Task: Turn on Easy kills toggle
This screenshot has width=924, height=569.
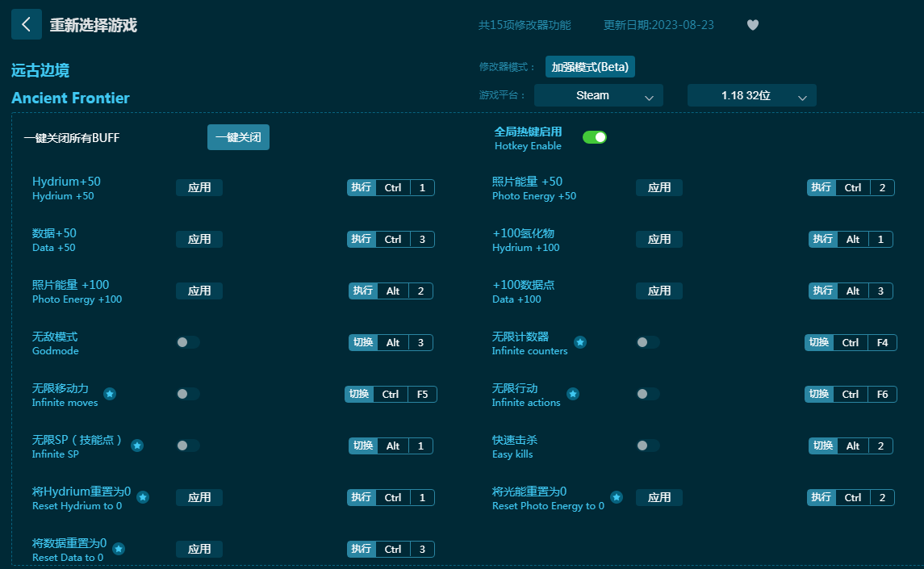Action: tap(647, 446)
